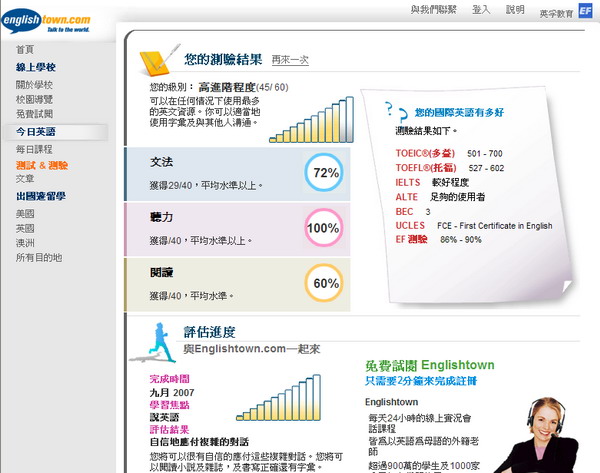Screen dimensions: 600x473
Task: Click the 86% - 90% value
Action: coord(461,240)
